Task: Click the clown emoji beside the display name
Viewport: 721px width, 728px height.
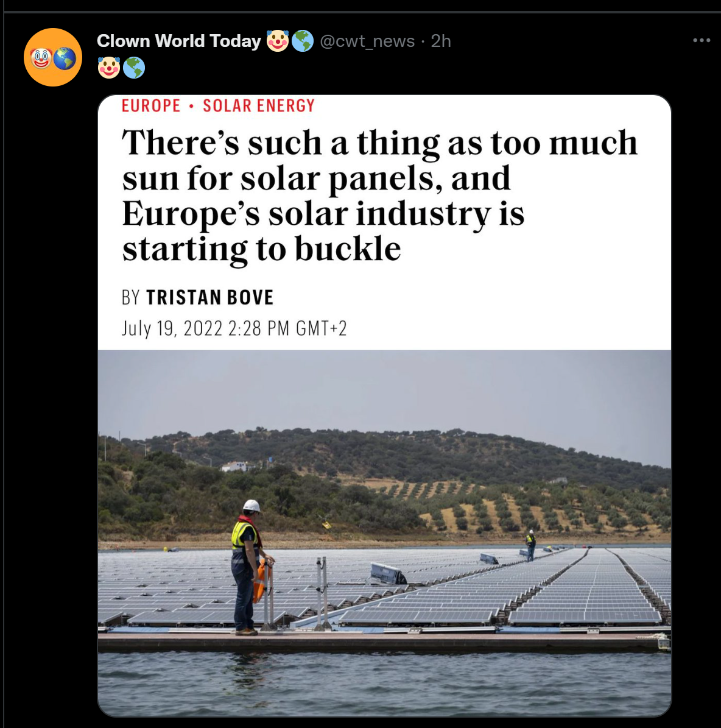Action: coord(278,41)
